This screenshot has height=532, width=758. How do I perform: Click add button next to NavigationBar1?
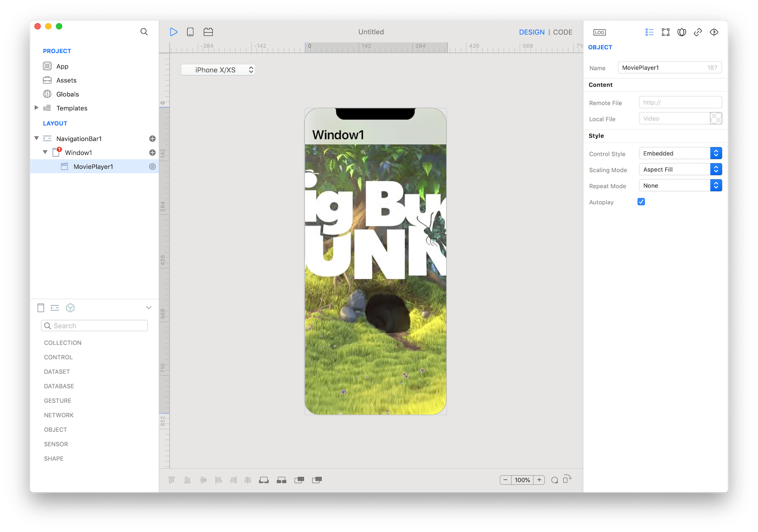(x=153, y=139)
